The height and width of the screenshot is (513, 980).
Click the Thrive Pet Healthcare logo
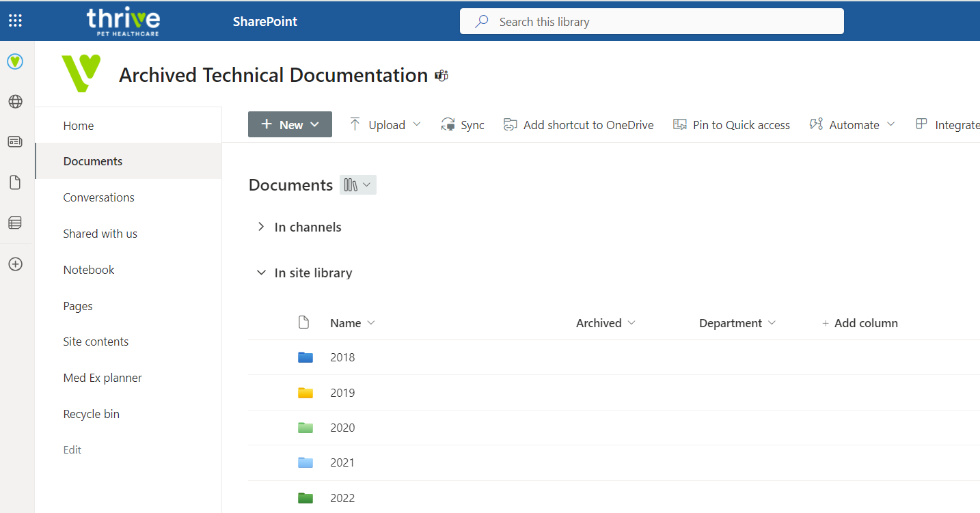pyautogui.click(x=123, y=21)
